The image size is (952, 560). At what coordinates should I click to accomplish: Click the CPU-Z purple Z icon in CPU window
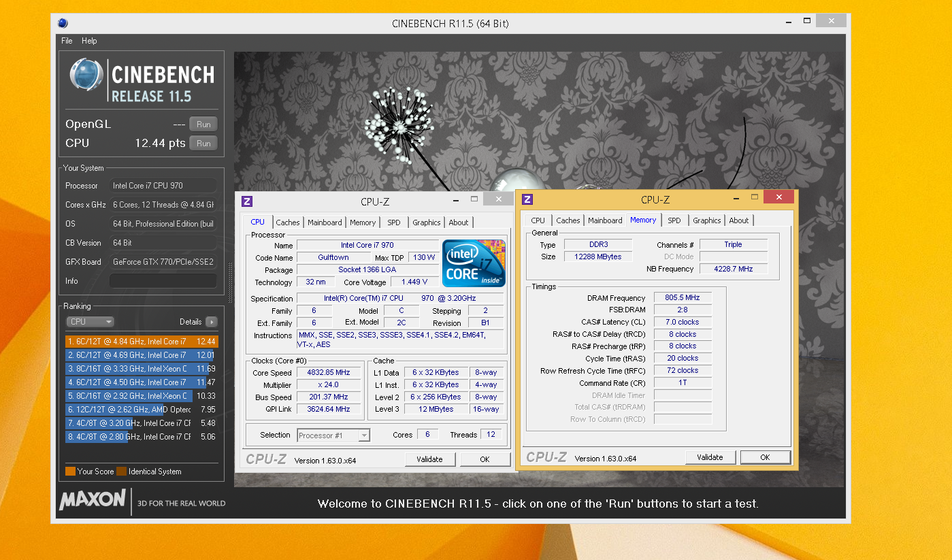pos(247,201)
